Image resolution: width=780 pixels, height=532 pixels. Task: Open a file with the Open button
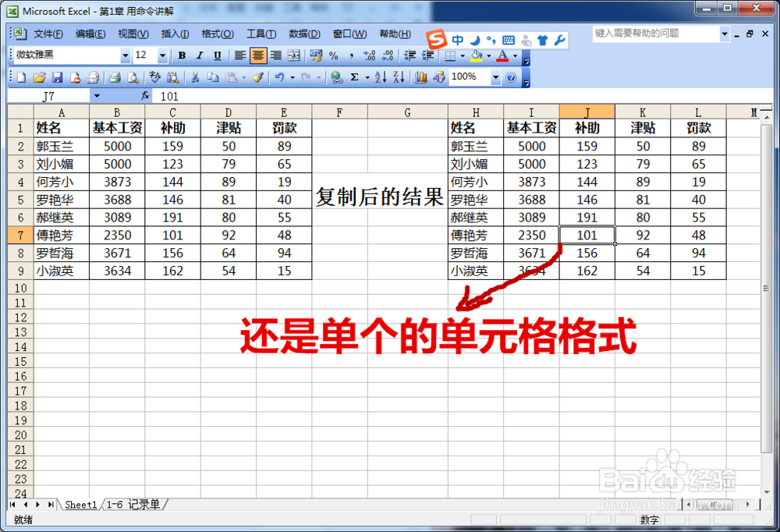pyautogui.click(x=39, y=76)
